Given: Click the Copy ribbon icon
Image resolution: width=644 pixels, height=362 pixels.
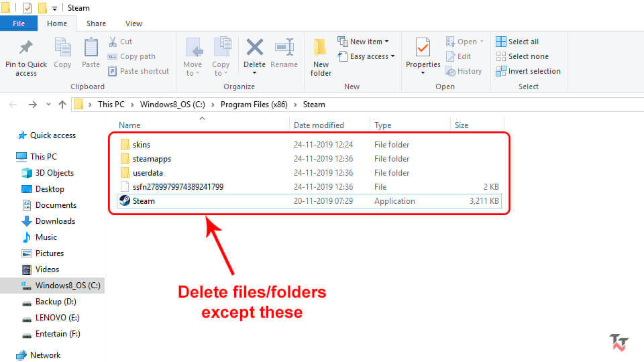Looking at the screenshot, I should pyautogui.click(x=62, y=47).
